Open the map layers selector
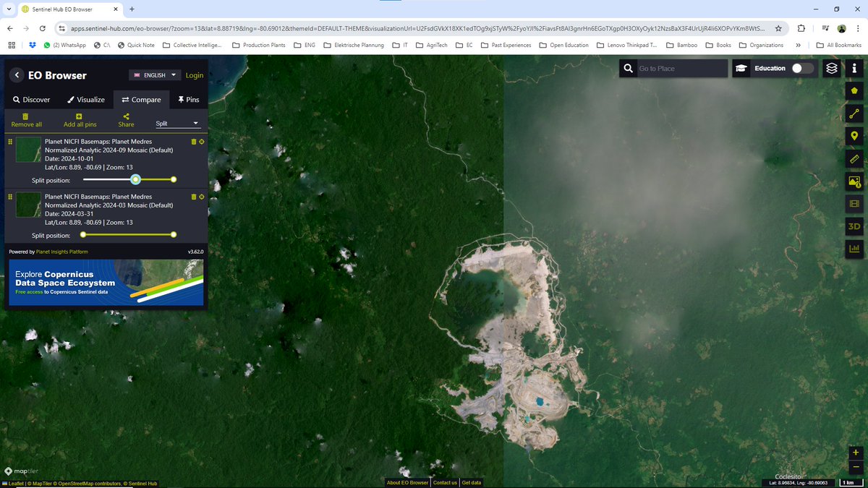Screen dimensions: 868x488 point(832,68)
